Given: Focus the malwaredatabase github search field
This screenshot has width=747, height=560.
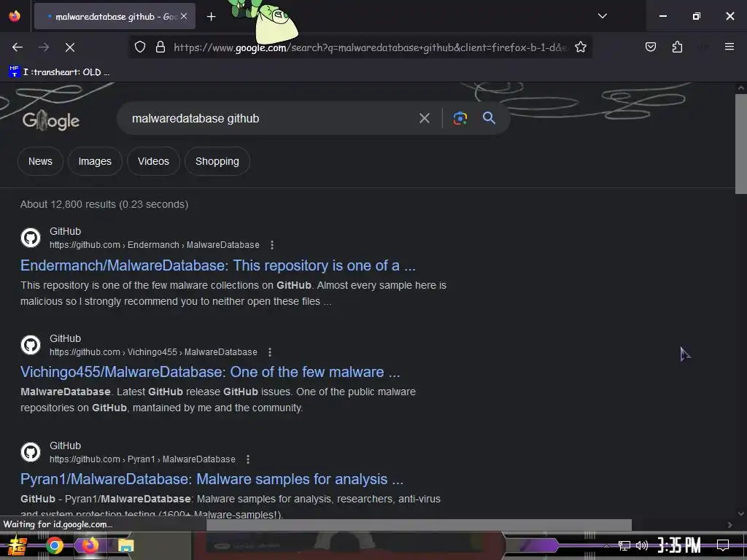Looking at the screenshot, I should click(x=271, y=118).
